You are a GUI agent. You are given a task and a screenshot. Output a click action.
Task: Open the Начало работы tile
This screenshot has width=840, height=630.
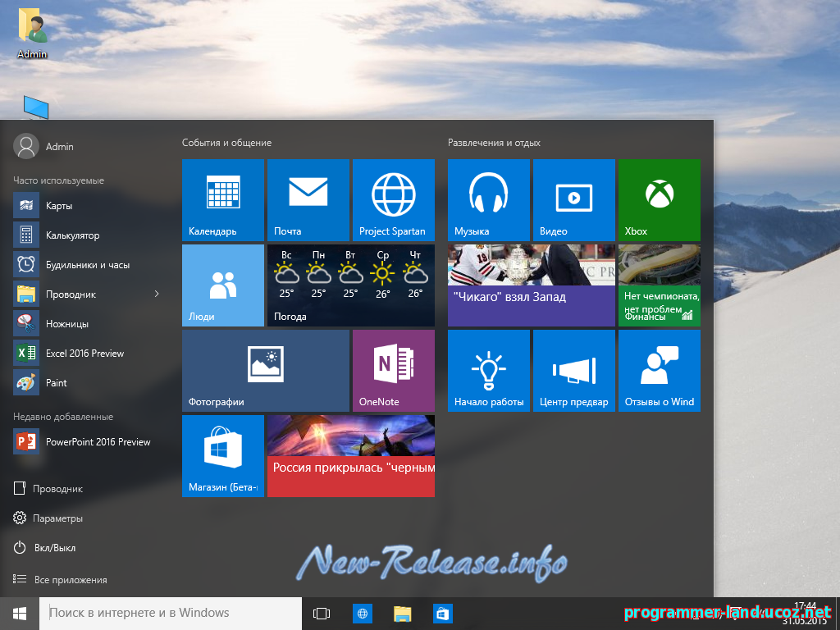489,371
